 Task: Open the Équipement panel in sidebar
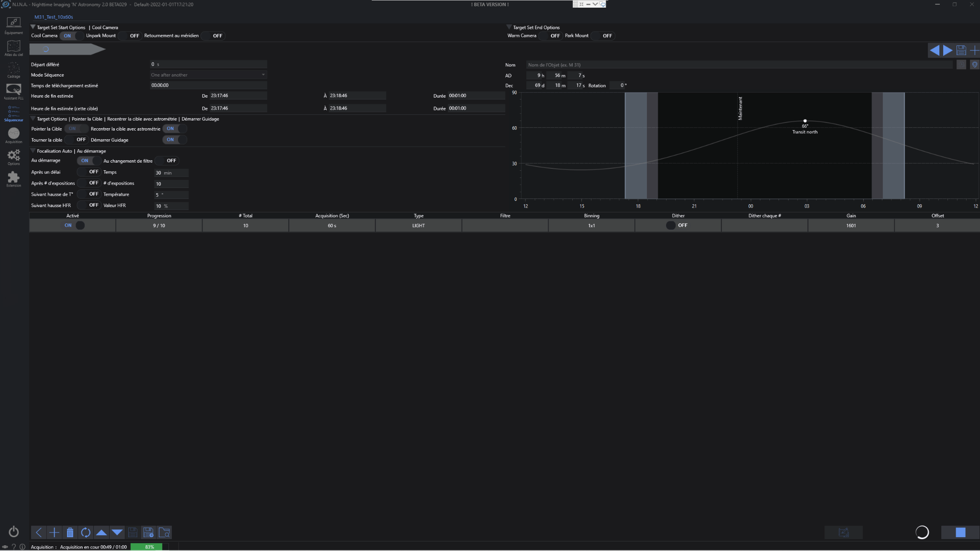[13, 25]
